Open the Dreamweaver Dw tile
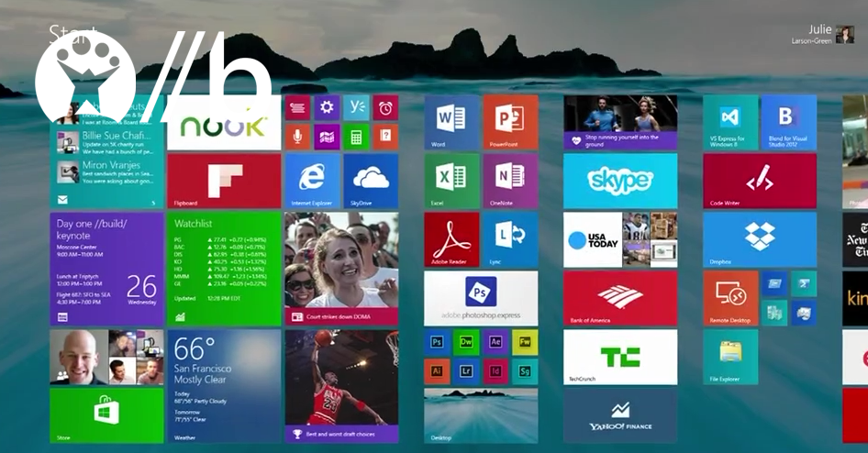This screenshot has width=868, height=453. click(466, 342)
